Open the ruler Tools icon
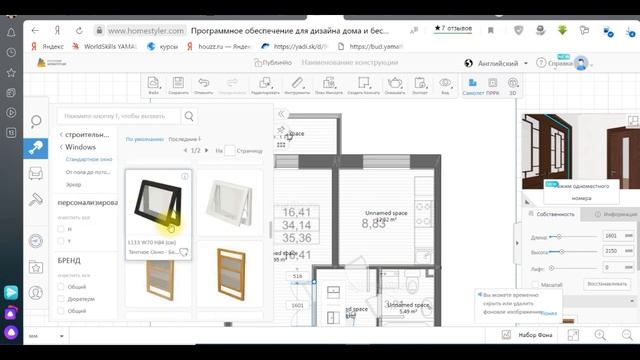 (x=297, y=85)
